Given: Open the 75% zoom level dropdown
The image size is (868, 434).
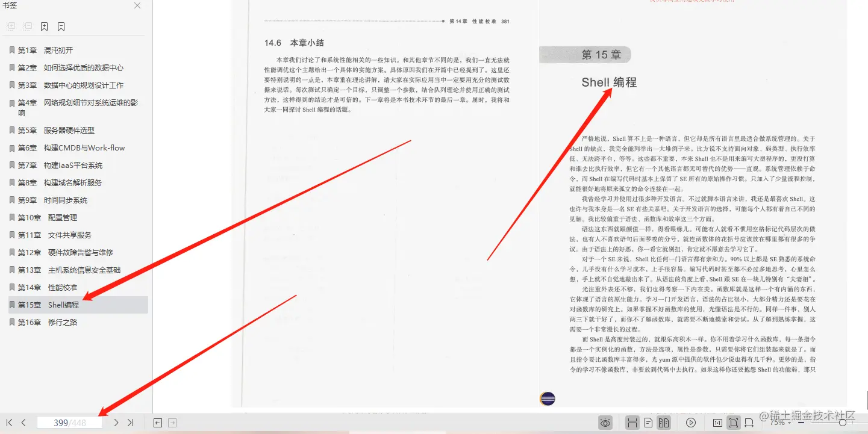Looking at the screenshot, I should 778,423.
